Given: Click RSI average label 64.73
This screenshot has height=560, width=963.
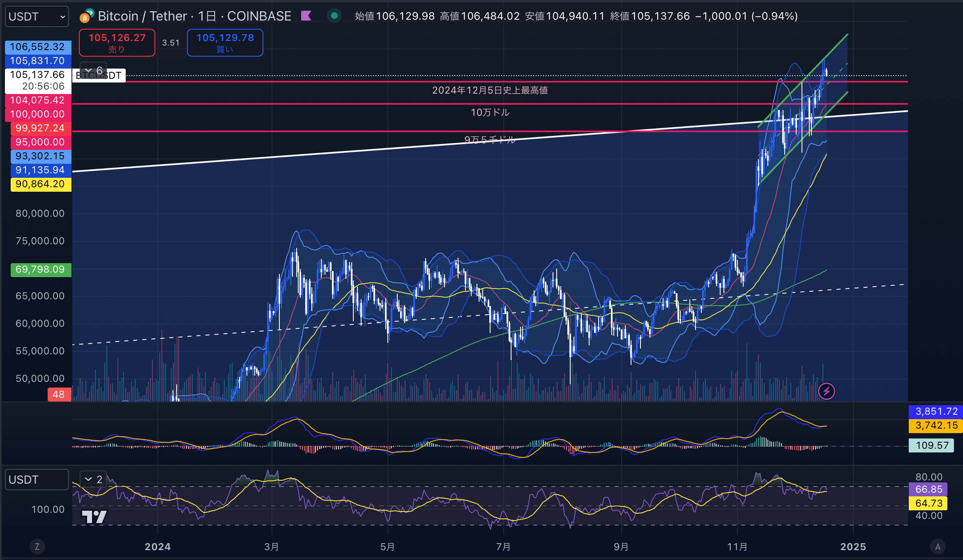Looking at the screenshot, I should [928, 503].
